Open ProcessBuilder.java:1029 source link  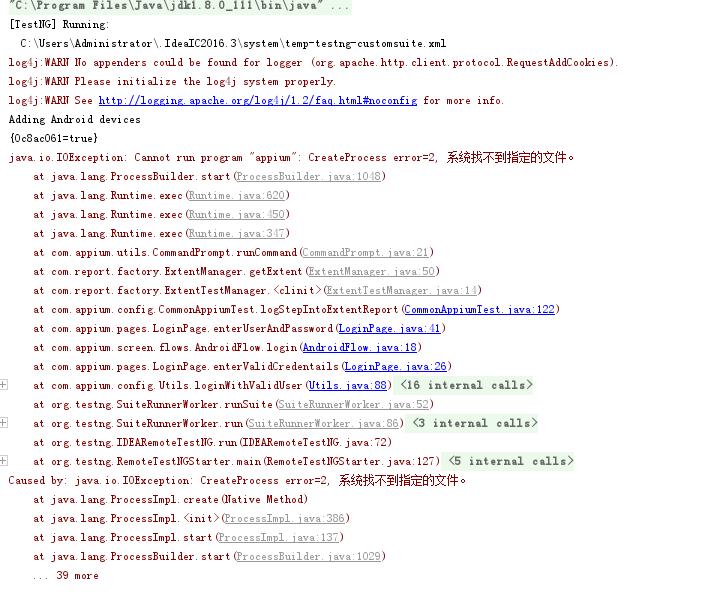pyautogui.click(x=309, y=556)
